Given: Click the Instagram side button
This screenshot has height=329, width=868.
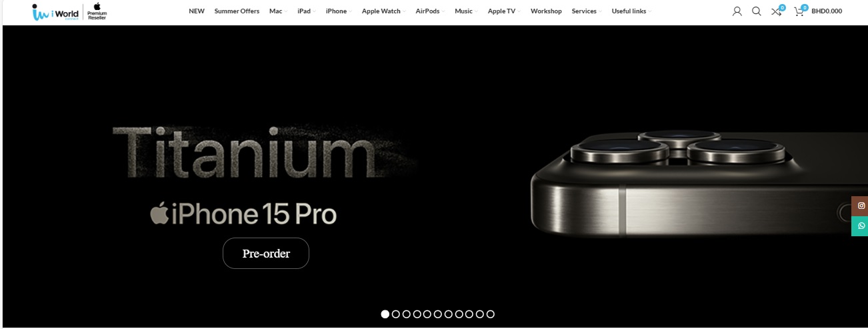Looking at the screenshot, I should [860, 206].
